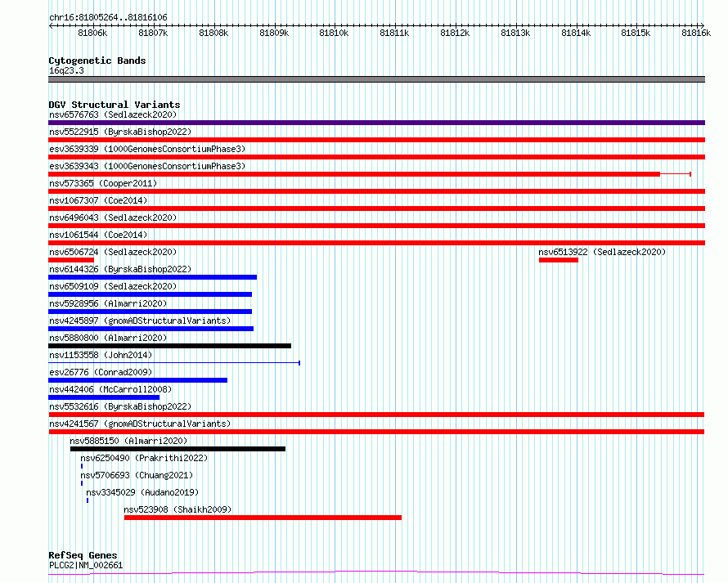Click the DGV Structural Variants track heading
The image size is (728, 583).
tap(115, 105)
